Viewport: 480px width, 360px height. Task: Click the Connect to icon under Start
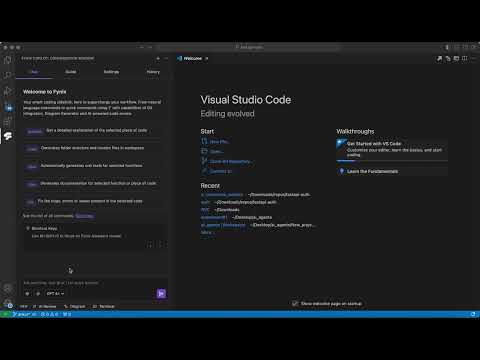[204, 171]
